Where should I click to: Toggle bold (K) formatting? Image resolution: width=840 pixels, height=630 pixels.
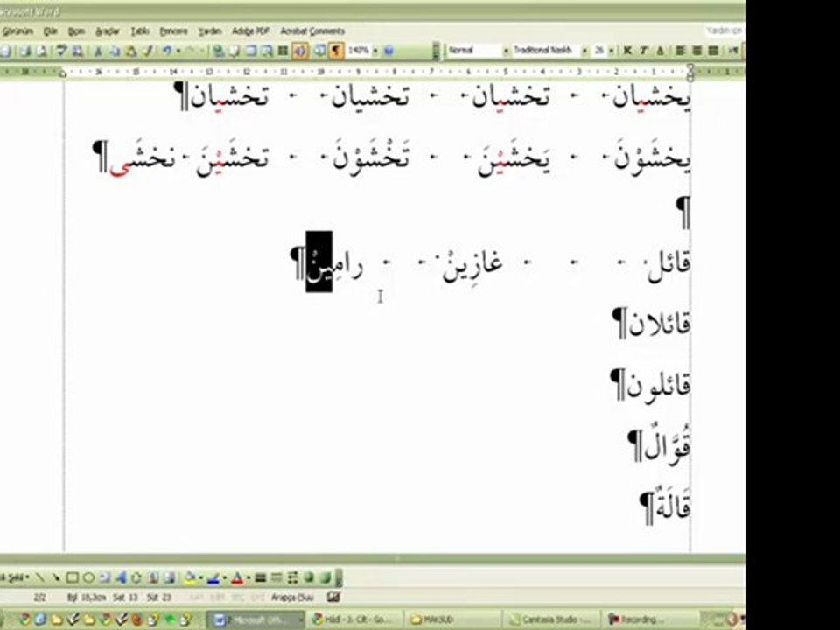(x=627, y=51)
